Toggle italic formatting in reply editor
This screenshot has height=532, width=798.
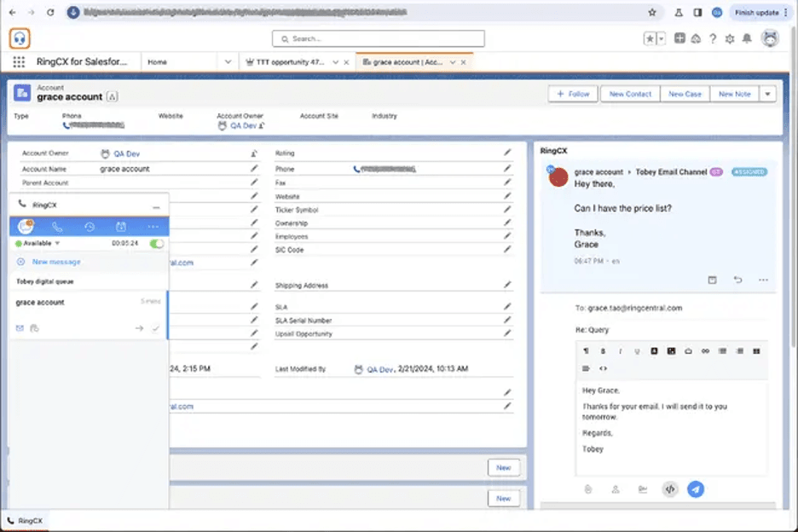(x=620, y=351)
